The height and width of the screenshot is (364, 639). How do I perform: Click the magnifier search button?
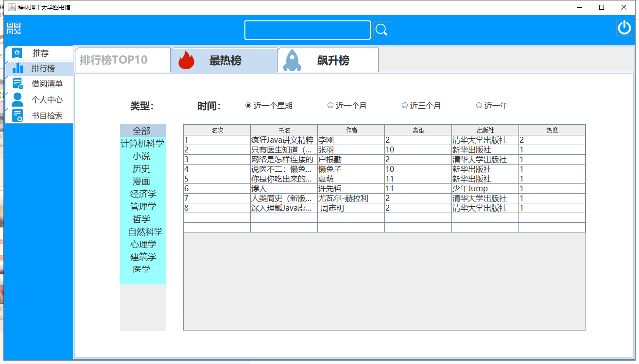coord(381,30)
